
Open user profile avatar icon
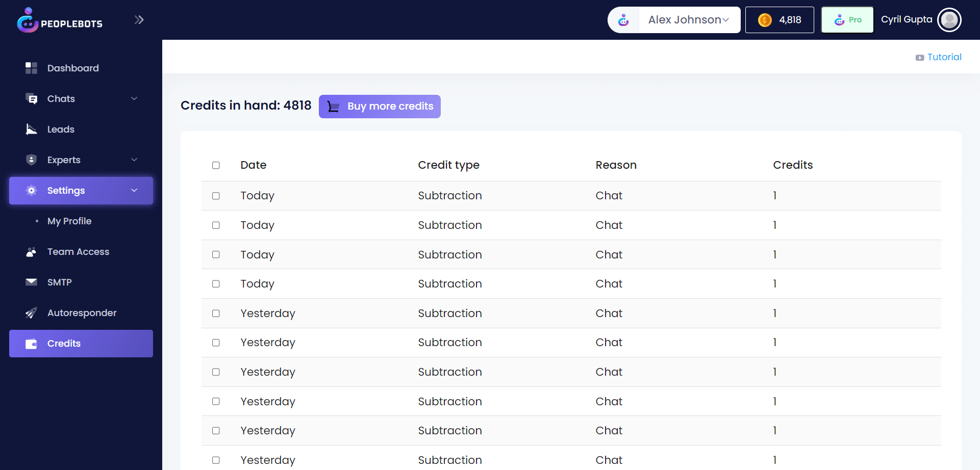click(x=949, y=20)
